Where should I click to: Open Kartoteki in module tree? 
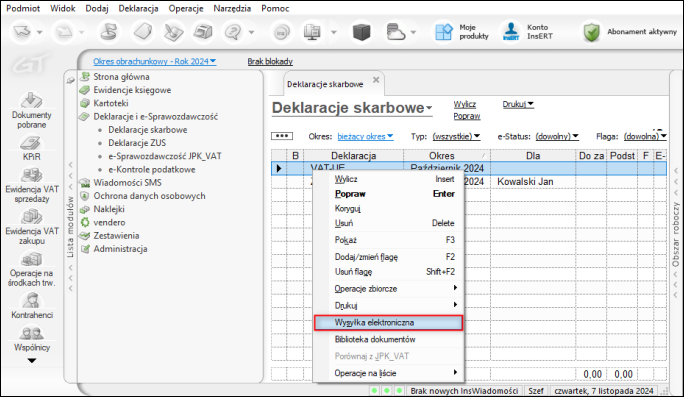(111, 103)
